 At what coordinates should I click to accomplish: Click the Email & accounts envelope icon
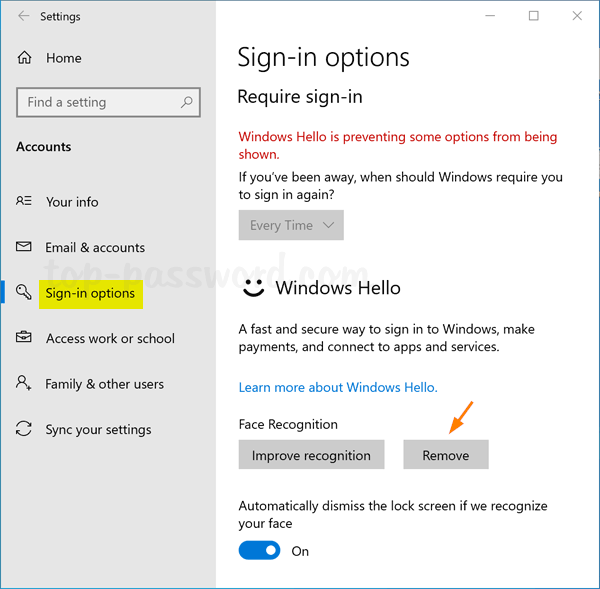pyautogui.click(x=25, y=247)
